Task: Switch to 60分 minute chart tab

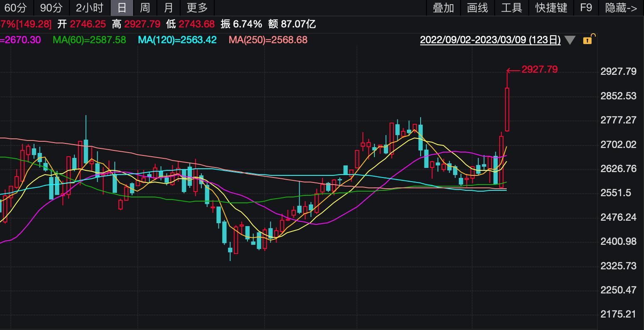Action: pyautogui.click(x=15, y=8)
